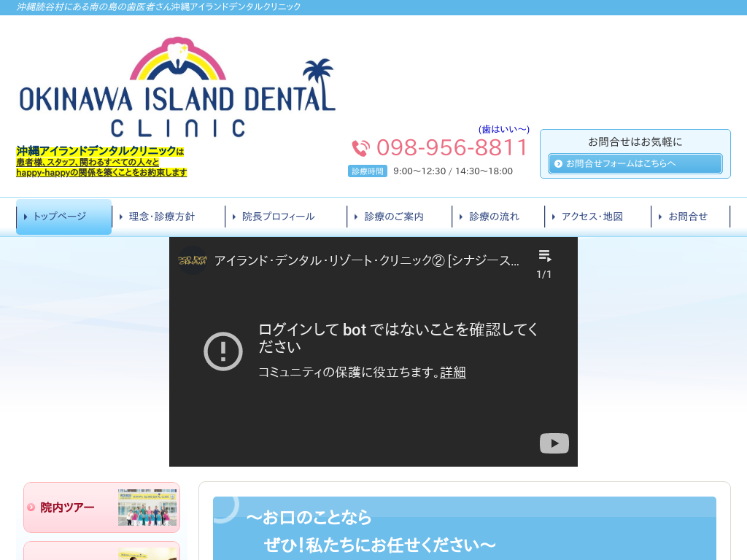Image resolution: width=747 pixels, height=560 pixels.
Task: Click the phone handset icon
Action: tap(360, 148)
